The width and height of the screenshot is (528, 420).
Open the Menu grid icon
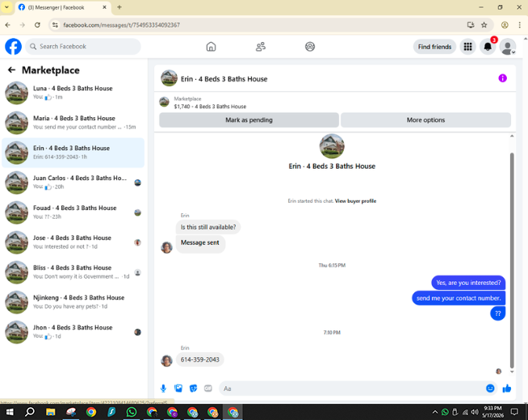point(467,47)
